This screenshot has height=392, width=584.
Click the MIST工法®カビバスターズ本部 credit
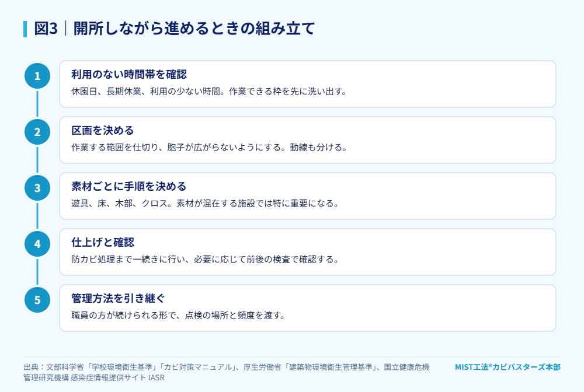507,367
